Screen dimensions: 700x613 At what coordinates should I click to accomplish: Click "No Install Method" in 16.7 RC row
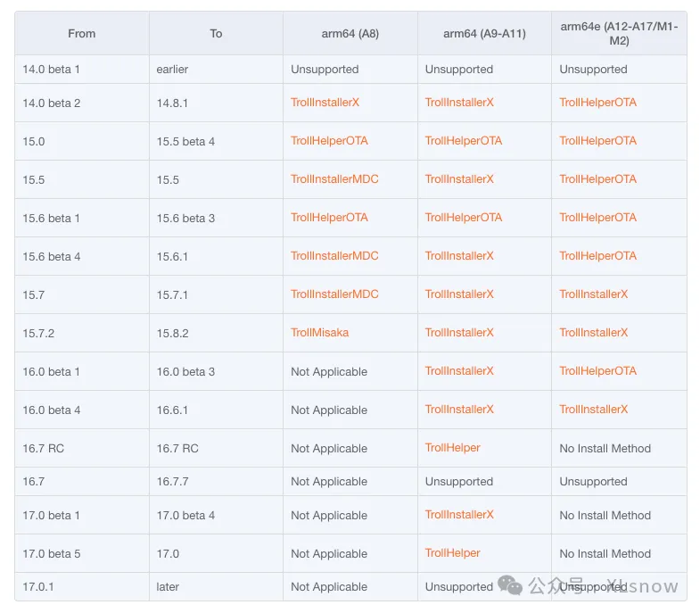coord(605,449)
